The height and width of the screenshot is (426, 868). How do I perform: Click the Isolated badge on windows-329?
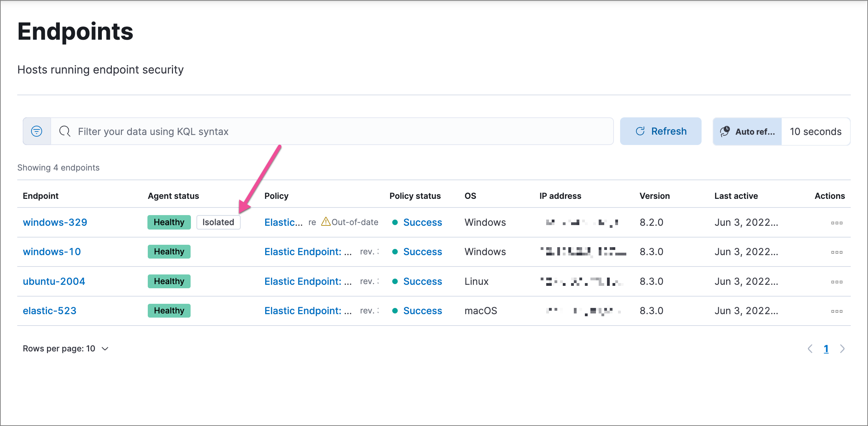[x=218, y=222]
